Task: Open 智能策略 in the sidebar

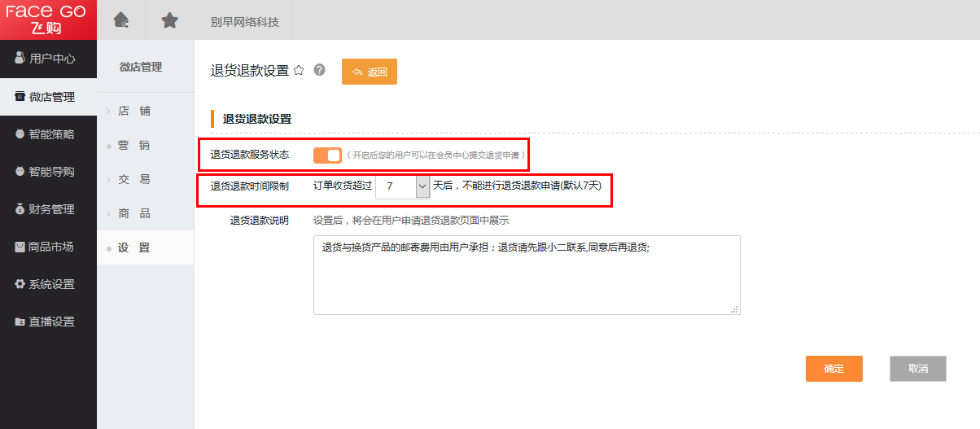Action: (x=48, y=134)
